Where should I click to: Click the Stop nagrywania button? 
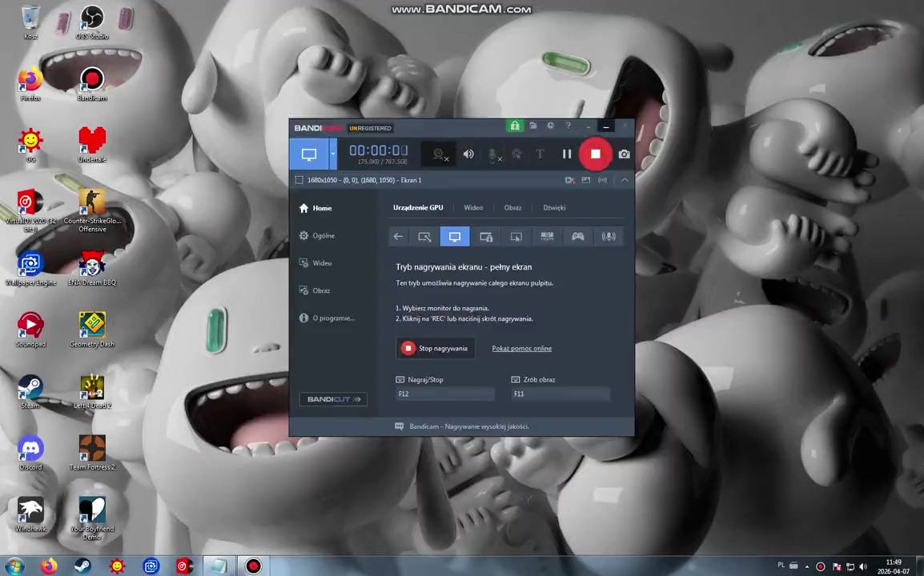click(435, 349)
